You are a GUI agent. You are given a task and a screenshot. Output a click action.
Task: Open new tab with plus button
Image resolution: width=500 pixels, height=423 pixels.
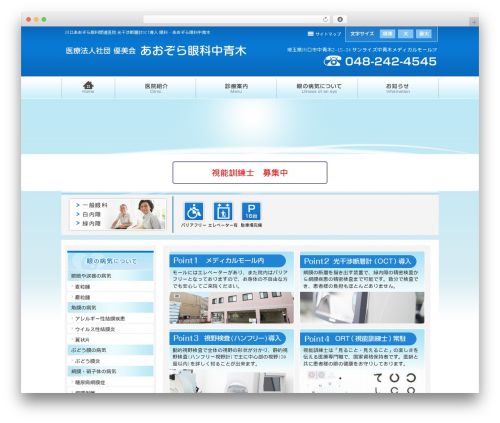pyautogui.click(x=474, y=22)
